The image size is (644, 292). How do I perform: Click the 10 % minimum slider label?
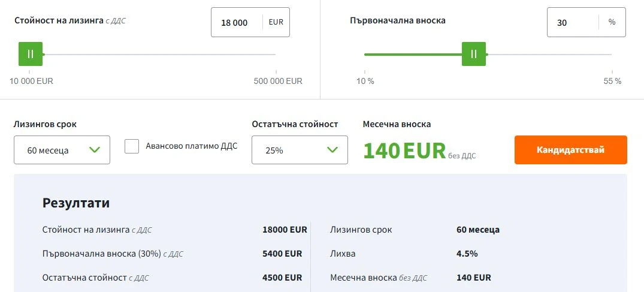point(365,81)
